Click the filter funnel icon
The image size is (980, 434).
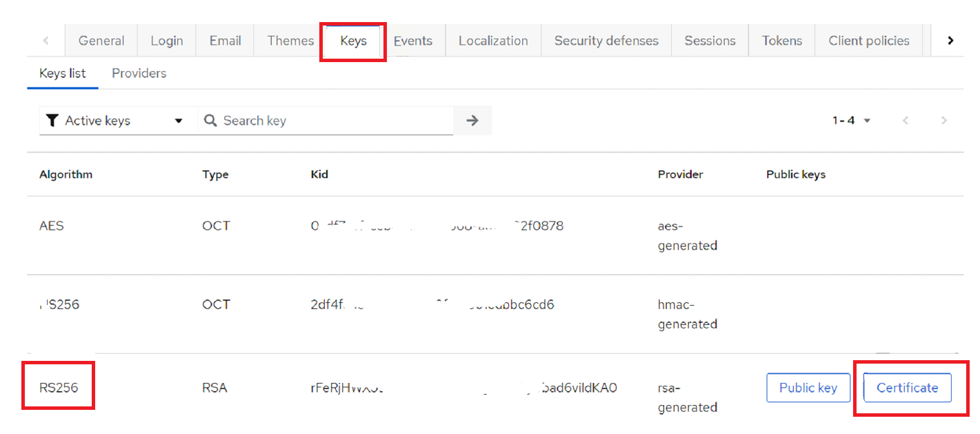click(x=52, y=121)
